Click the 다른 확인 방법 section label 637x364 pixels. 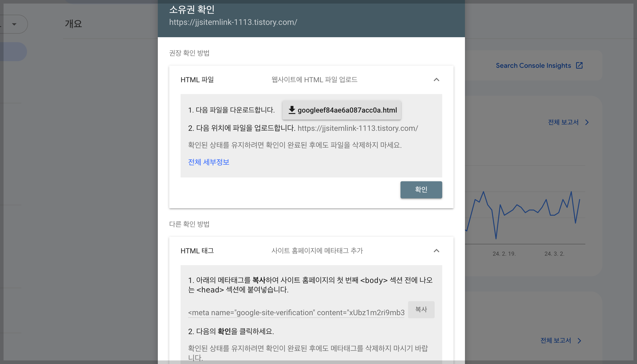(x=189, y=224)
